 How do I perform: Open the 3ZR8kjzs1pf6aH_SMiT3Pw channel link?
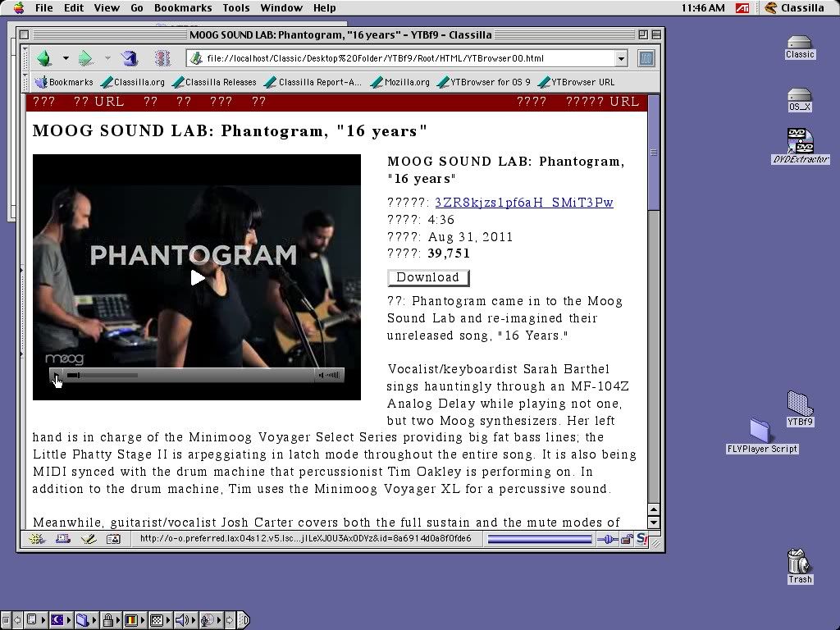click(x=524, y=203)
